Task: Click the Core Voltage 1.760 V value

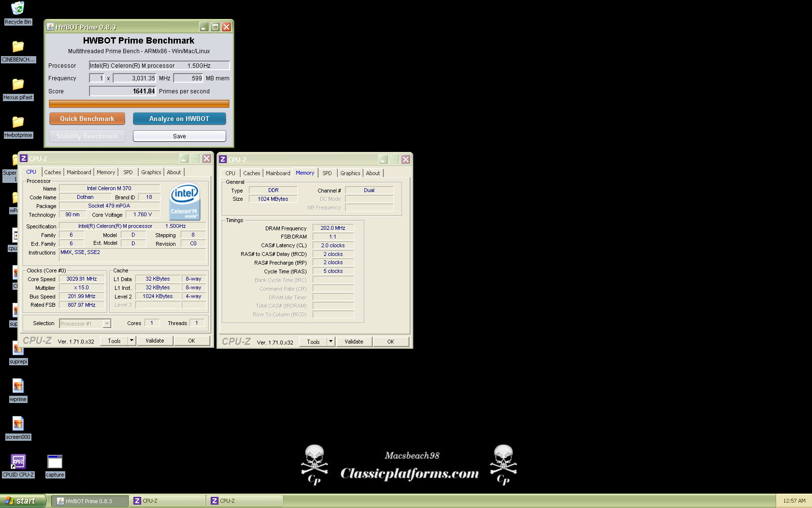Action: pyautogui.click(x=143, y=214)
